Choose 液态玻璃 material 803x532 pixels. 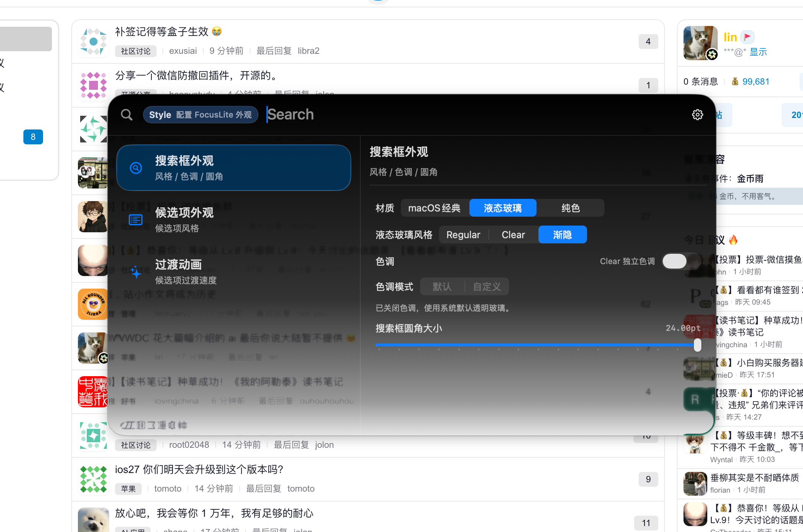(x=503, y=208)
